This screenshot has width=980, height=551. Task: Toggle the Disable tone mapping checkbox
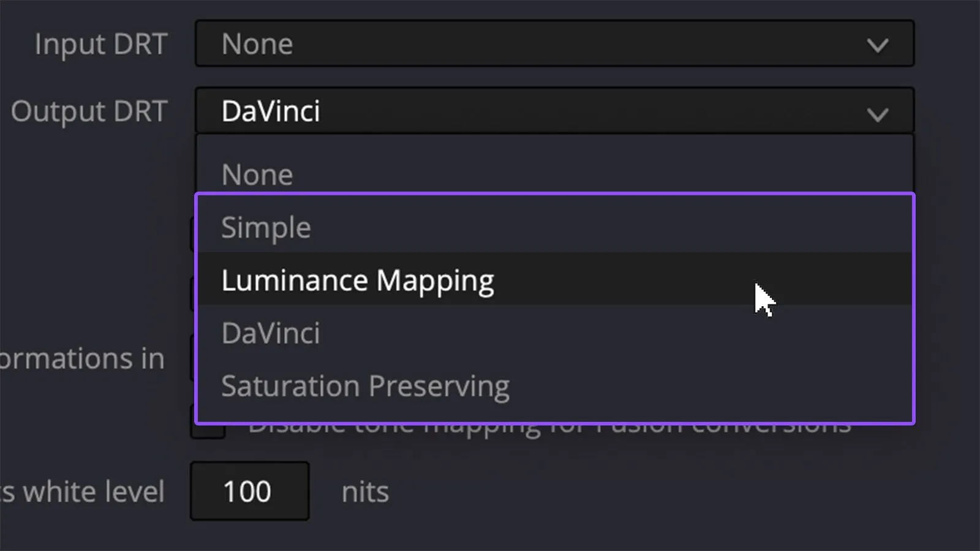[208, 430]
